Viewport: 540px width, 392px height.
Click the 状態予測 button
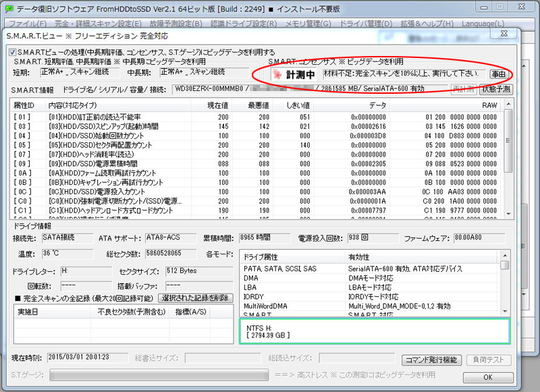point(496,88)
